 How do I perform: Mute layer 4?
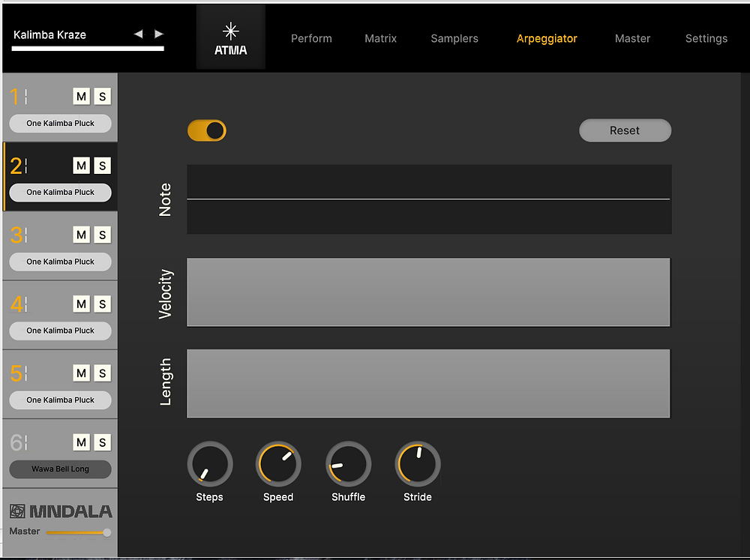coord(81,304)
